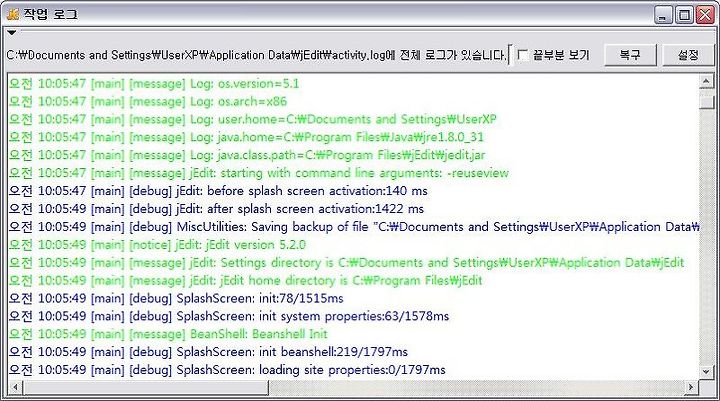Open the dockable window dropdown arrow
This screenshot has width=720, height=401.
(12, 32)
